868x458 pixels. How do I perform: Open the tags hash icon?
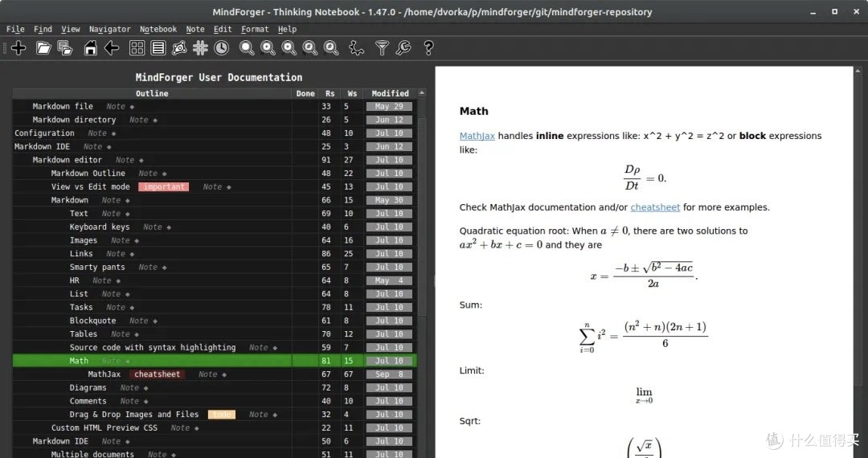click(x=200, y=48)
